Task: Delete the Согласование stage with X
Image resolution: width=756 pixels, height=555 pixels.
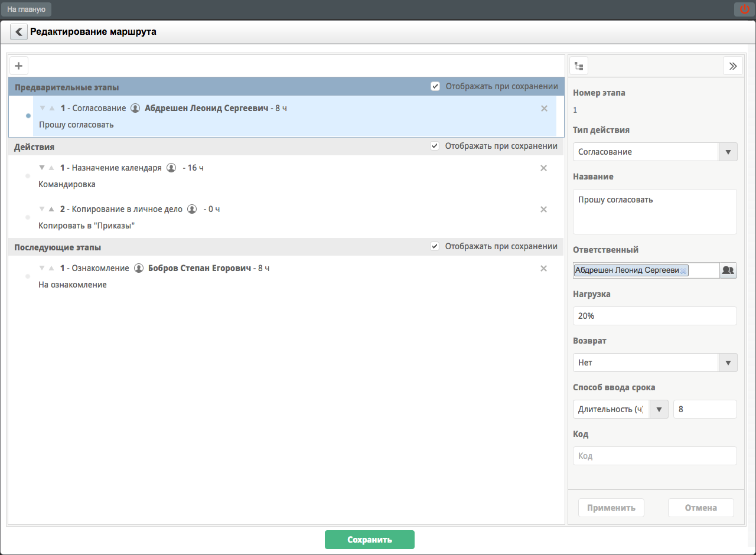Action: [x=544, y=109]
